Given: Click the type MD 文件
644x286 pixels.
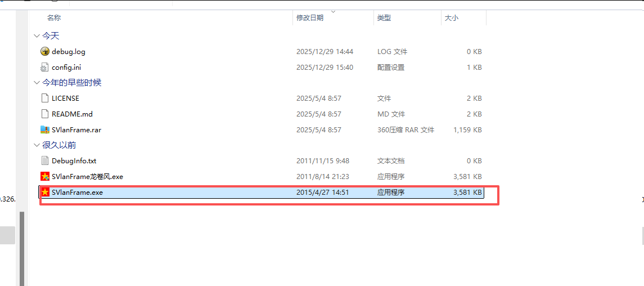Looking at the screenshot, I should 391,114.
